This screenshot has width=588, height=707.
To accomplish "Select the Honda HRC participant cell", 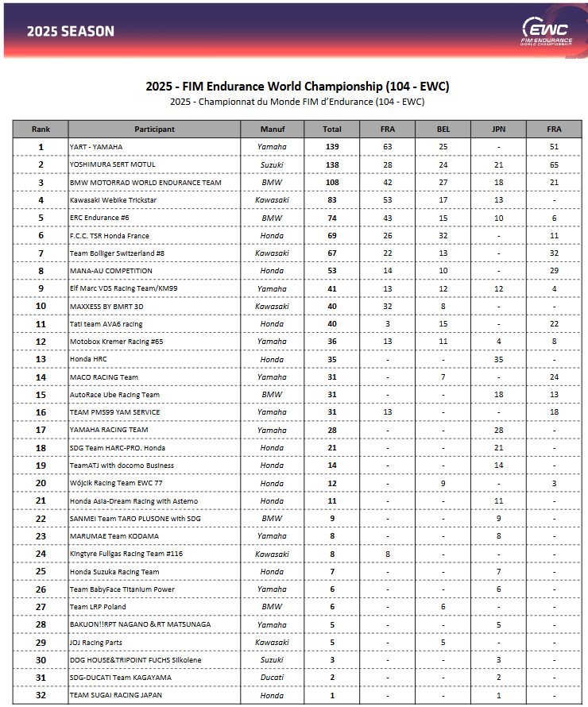I will click(x=154, y=359).
